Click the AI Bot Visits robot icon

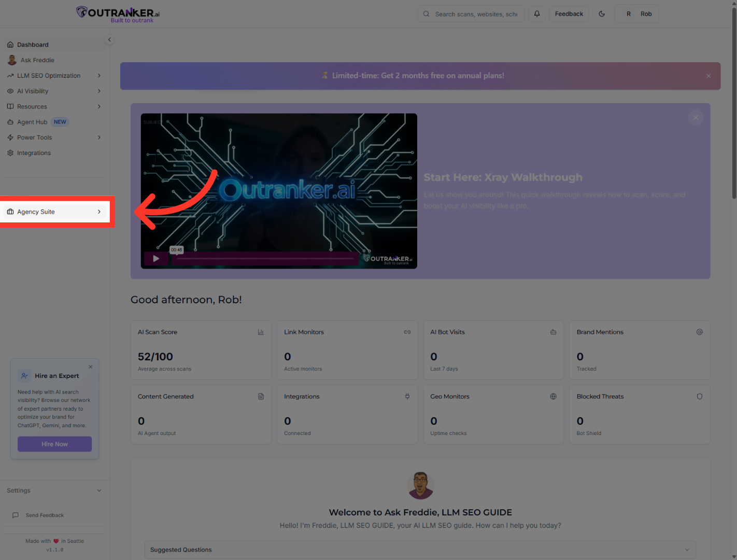pos(554,332)
